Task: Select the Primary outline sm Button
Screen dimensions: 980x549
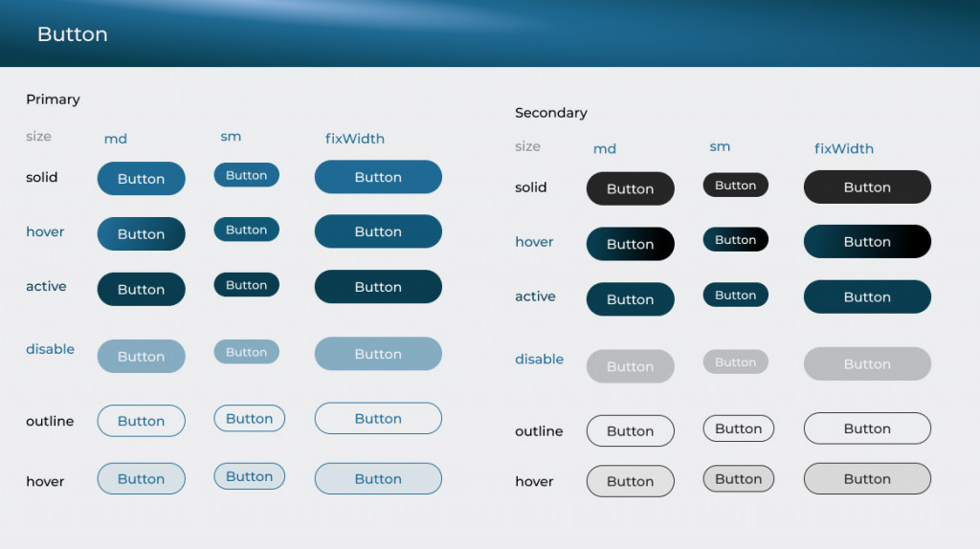Action: tap(250, 418)
